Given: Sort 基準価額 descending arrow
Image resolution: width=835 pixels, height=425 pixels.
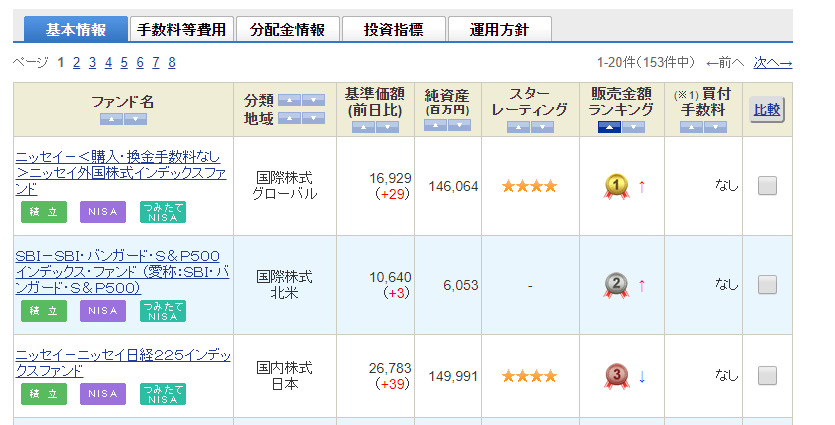Looking at the screenshot, I should coord(387,127).
